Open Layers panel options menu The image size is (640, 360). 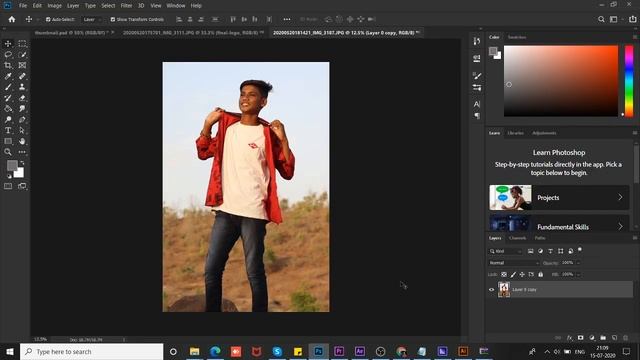click(x=635, y=238)
